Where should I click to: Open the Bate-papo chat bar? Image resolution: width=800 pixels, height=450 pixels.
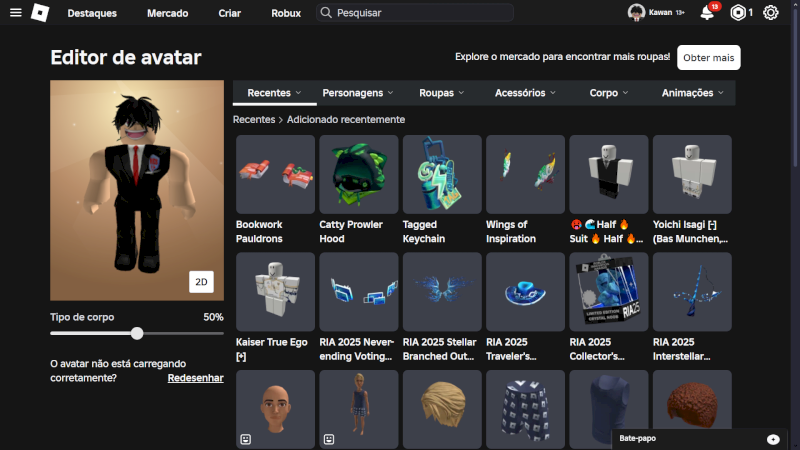(699, 439)
